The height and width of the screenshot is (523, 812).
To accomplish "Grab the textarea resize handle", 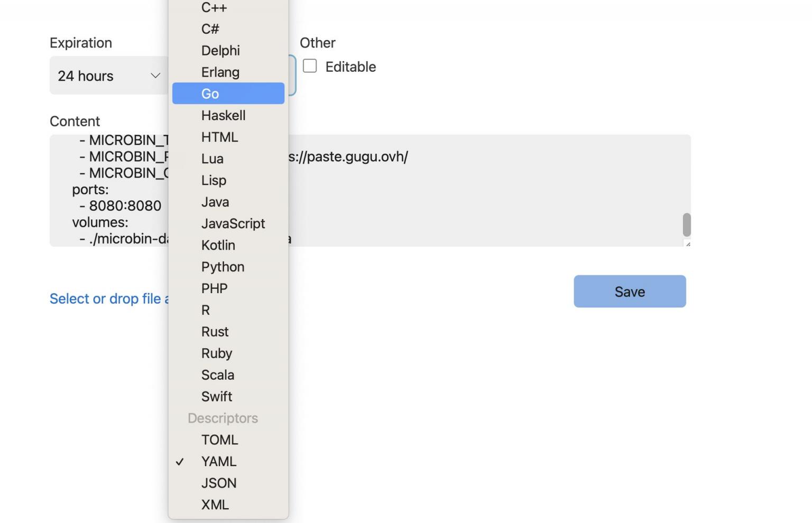I will (687, 244).
